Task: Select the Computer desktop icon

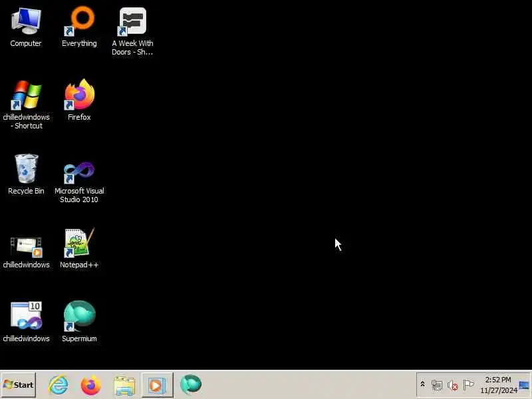Action: point(26,28)
